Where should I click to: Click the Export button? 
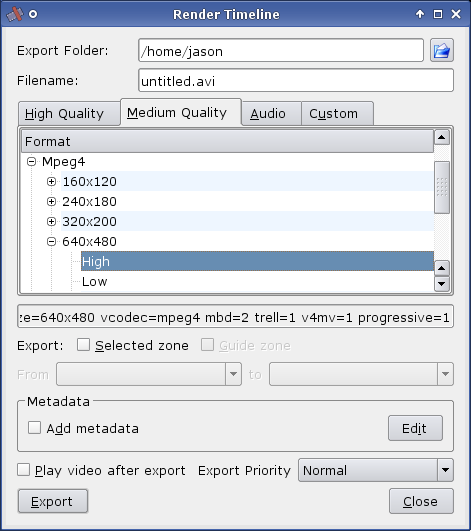(53, 501)
